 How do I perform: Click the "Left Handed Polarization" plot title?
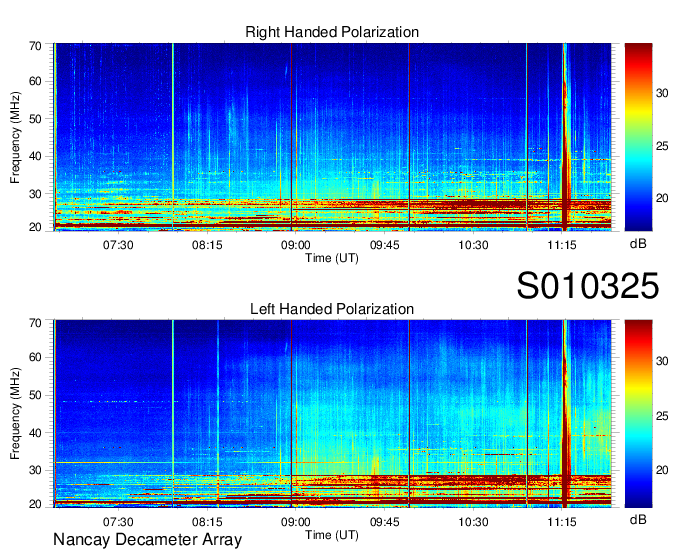(332, 309)
